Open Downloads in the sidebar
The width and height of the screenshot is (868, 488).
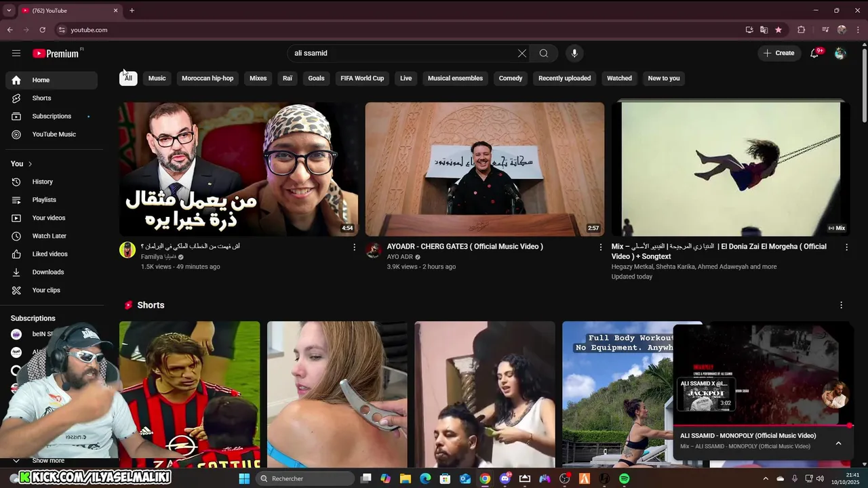pyautogui.click(x=52, y=272)
